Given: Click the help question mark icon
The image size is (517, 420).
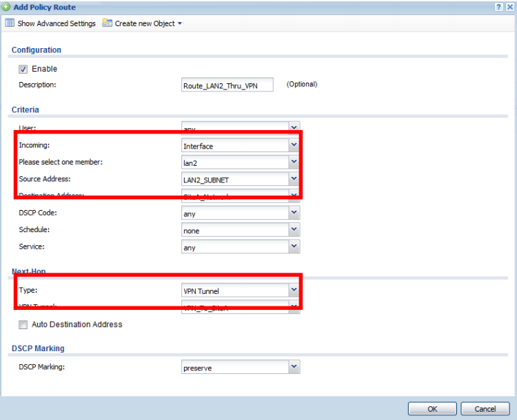Looking at the screenshot, I should coord(498,6).
